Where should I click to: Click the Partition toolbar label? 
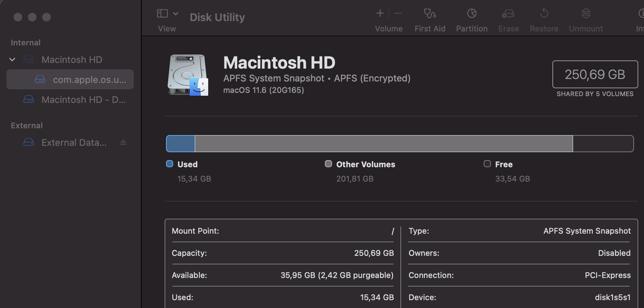pyautogui.click(x=472, y=29)
